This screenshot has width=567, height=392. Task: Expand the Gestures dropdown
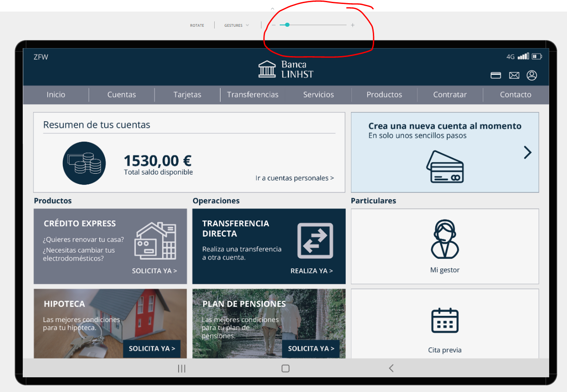(x=237, y=25)
